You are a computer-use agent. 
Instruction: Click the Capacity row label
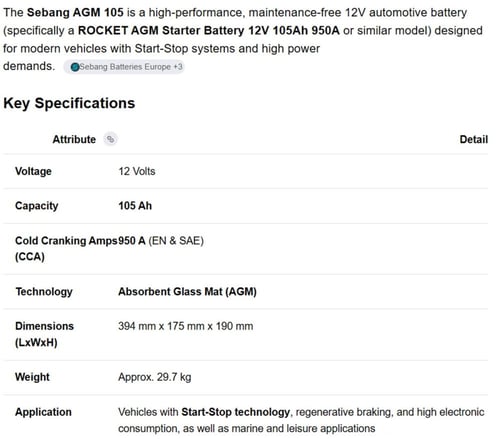tap(37, 206)
